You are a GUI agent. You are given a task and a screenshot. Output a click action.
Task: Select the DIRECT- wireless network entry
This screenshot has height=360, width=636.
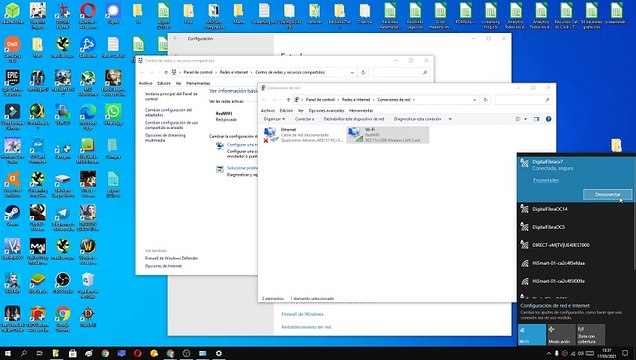point(576,245)
